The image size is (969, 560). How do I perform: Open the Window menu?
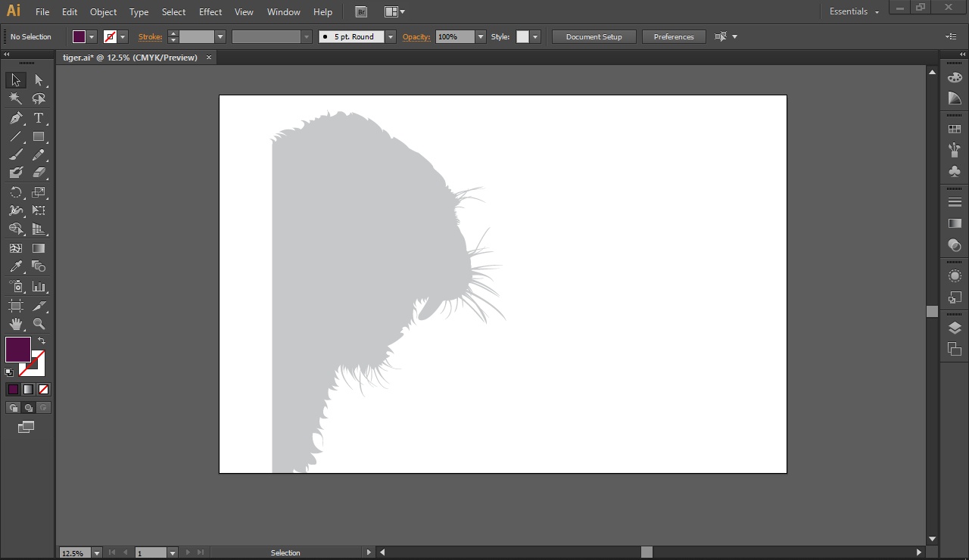tap(284, 12)
